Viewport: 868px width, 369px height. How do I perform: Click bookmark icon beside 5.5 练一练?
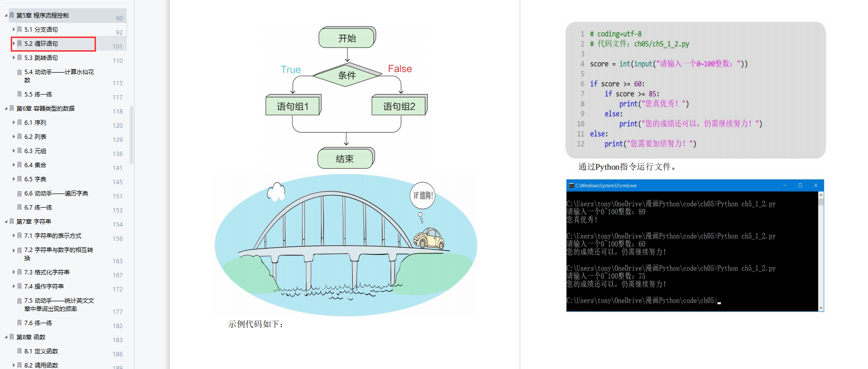click(x=19, y=94)
